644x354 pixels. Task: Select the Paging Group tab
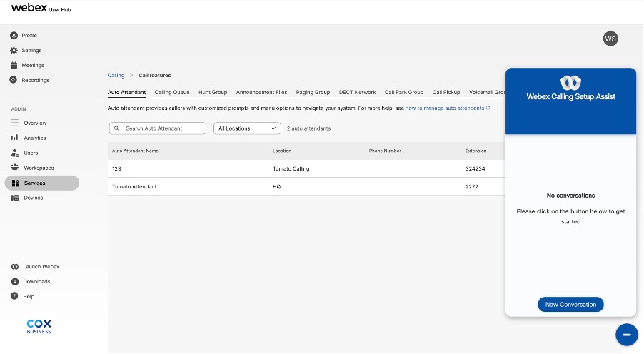tap(313, 92)
